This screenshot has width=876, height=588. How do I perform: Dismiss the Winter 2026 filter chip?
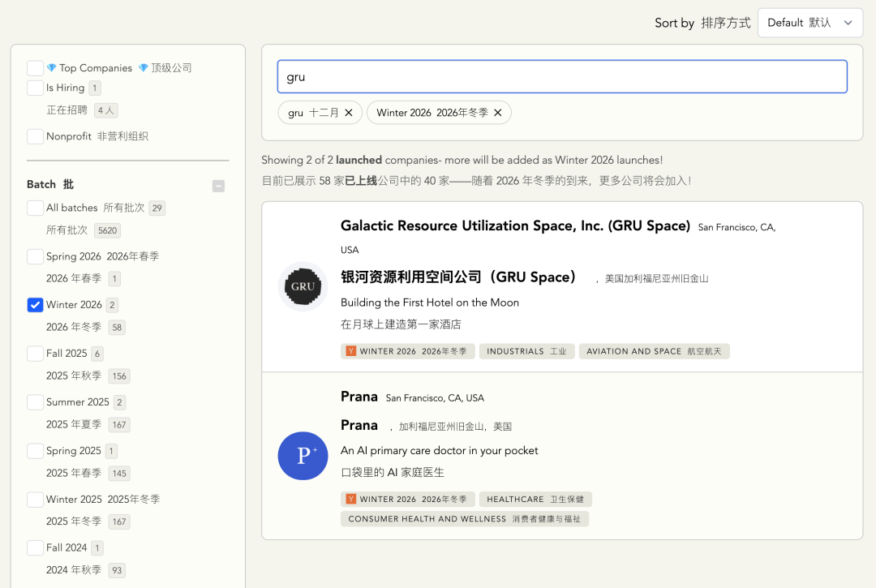498,113
